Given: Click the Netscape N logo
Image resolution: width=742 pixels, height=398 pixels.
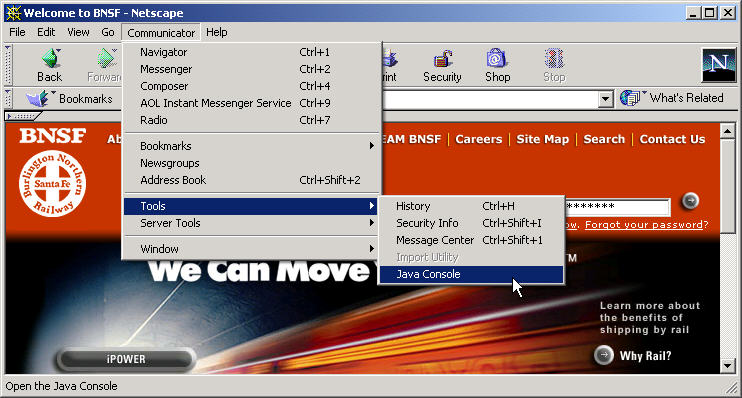Looking at the screenshot, I should click(x=719, y=65).
